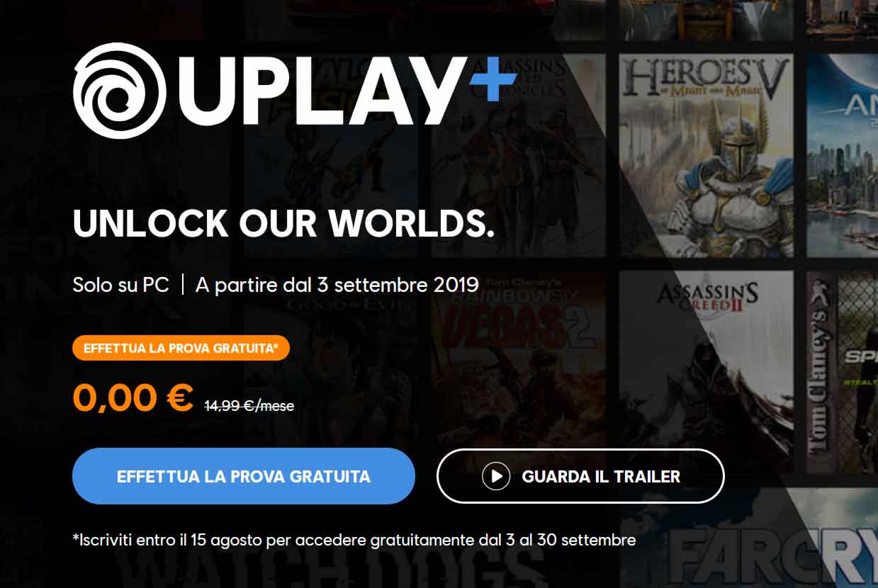Click the orange 0,00 € price
Screen dimensions: 878x588
point(133,397)
